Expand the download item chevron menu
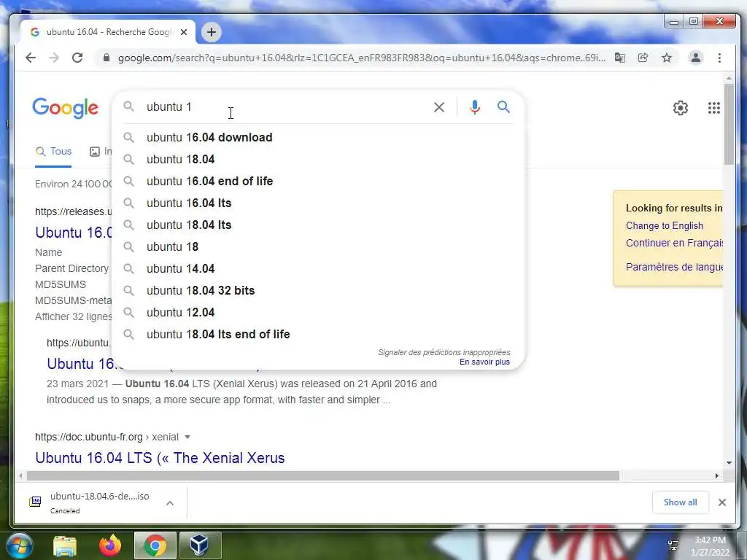 pos(170,503)
